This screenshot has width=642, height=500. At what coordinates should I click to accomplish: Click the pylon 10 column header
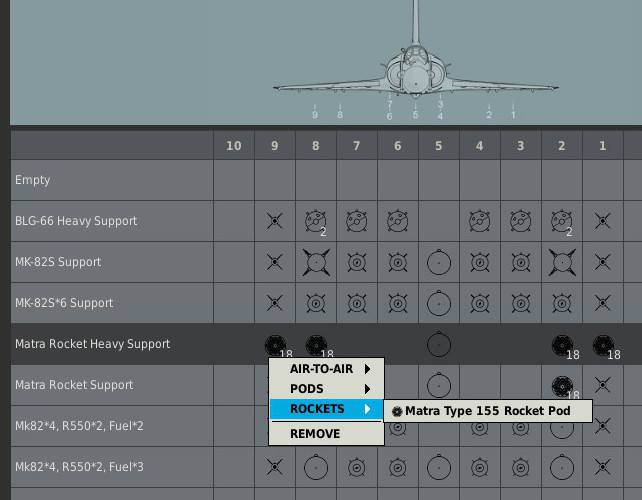point(234,146)
